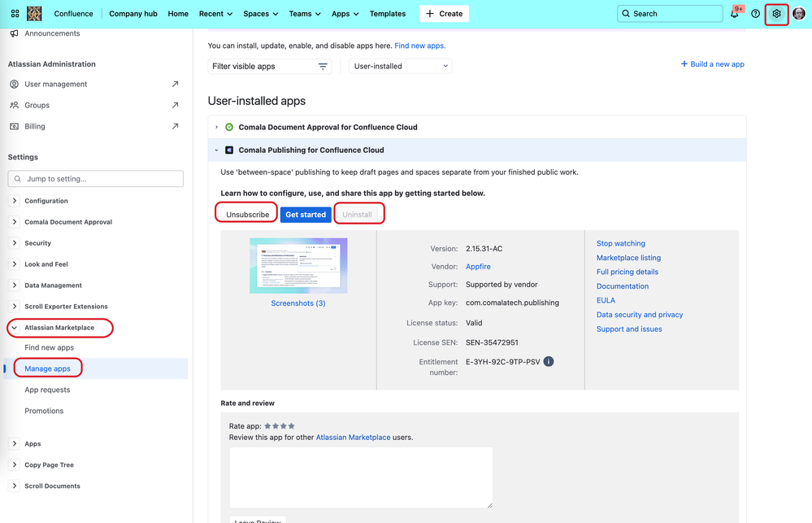Screen dimensions: 812x523
Task: Rate app with the first star
Action: click(x=267, y=426)
